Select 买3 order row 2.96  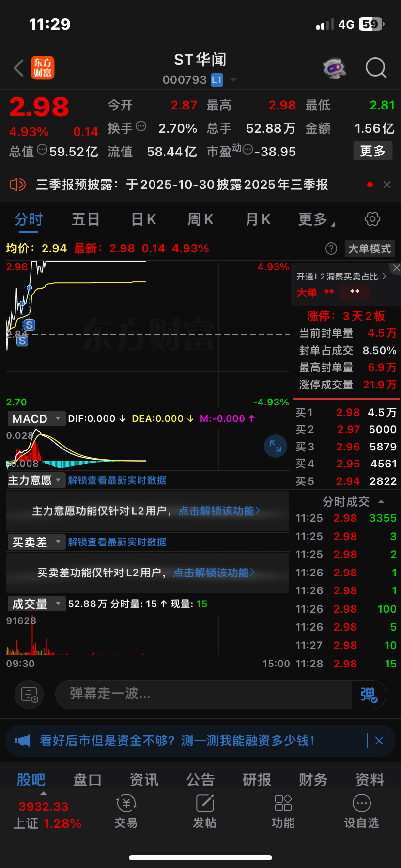point(346,447)
